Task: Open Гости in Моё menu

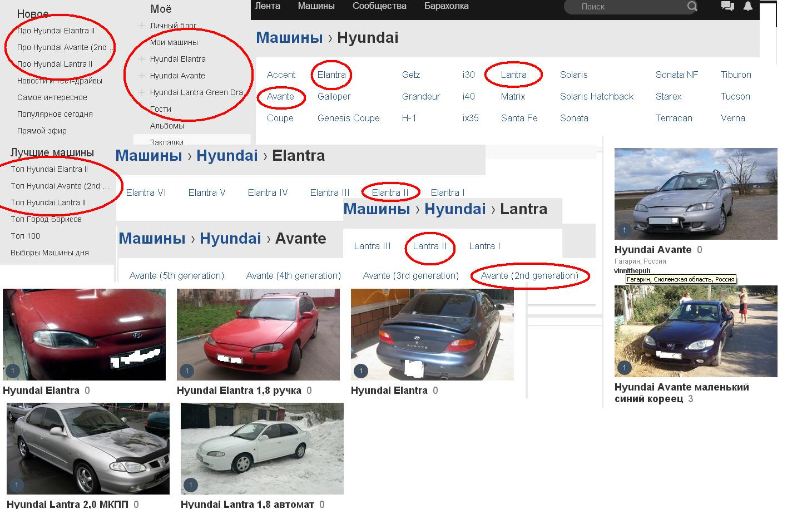Action: tap(160, 109)
